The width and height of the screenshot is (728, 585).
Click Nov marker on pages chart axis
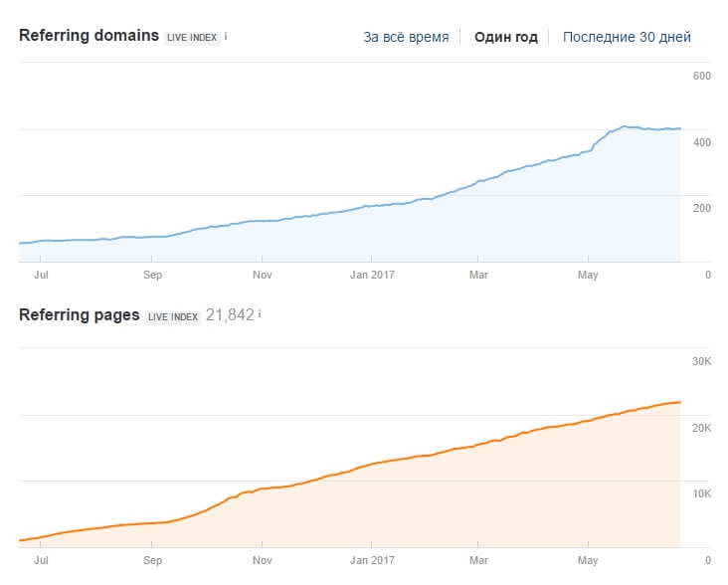point(262,560)
